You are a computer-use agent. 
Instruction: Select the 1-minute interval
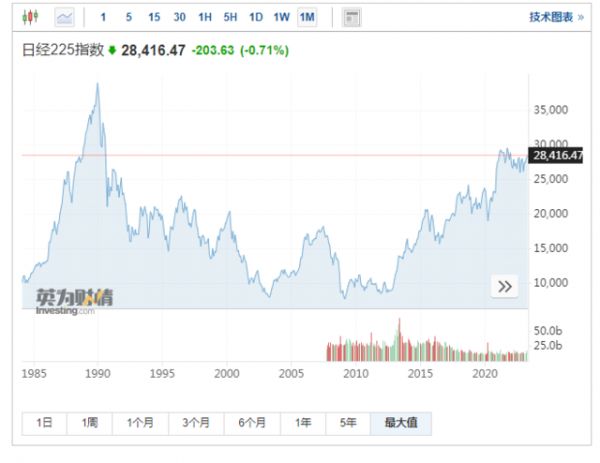coord(102,17)
